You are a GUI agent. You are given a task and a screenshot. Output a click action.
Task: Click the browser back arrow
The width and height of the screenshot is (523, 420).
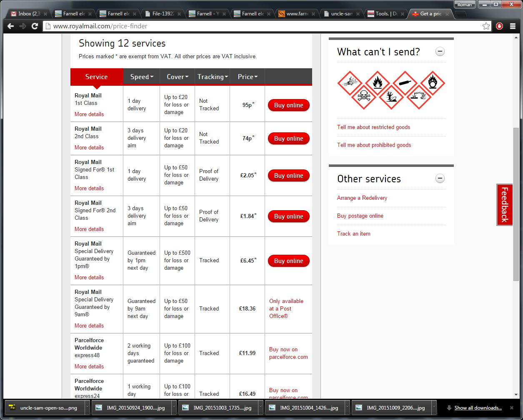tap(11, 26)
